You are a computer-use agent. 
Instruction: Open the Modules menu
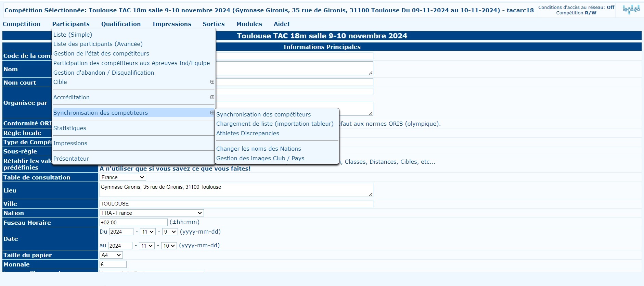pos(249,24)
